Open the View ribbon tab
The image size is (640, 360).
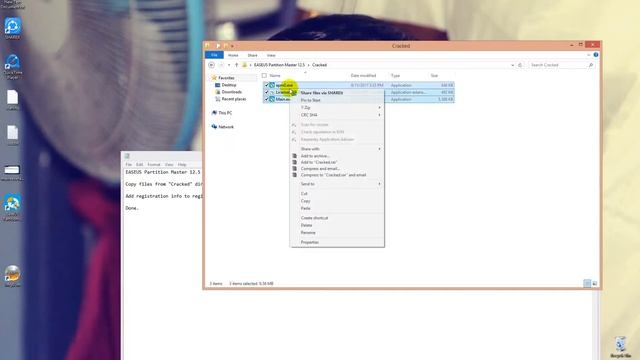click(x=271, y=55)
